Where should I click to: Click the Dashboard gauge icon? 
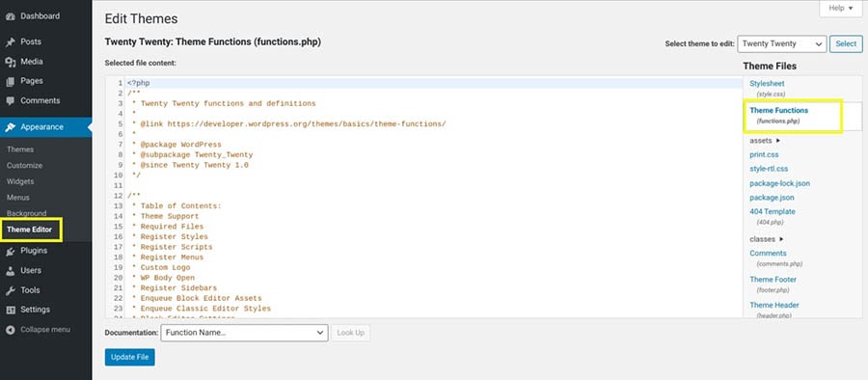click(x=10, y=16)
